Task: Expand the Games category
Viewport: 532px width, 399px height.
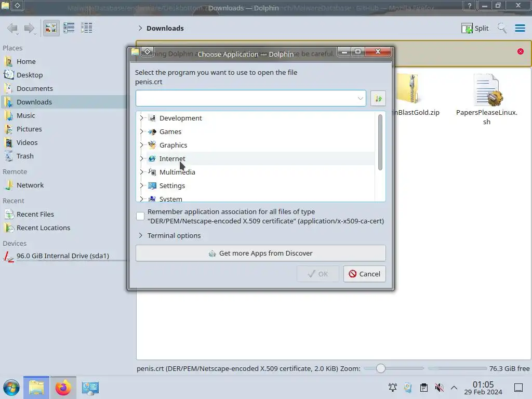Action: (141, 131)
